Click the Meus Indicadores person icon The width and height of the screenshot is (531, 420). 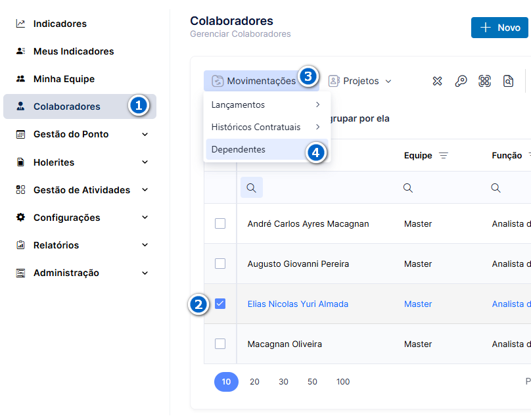point(20,51)
